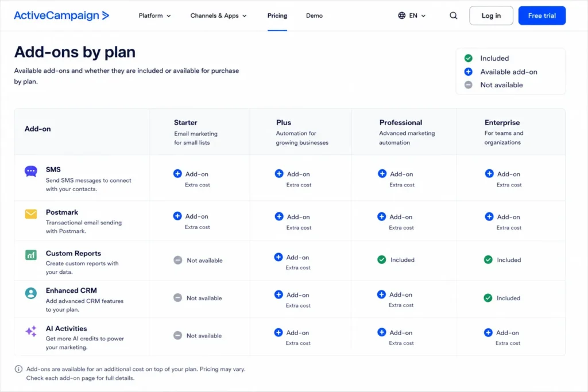Click the green Included legend checkmark

pyautogui.click(x=469, y=58)
